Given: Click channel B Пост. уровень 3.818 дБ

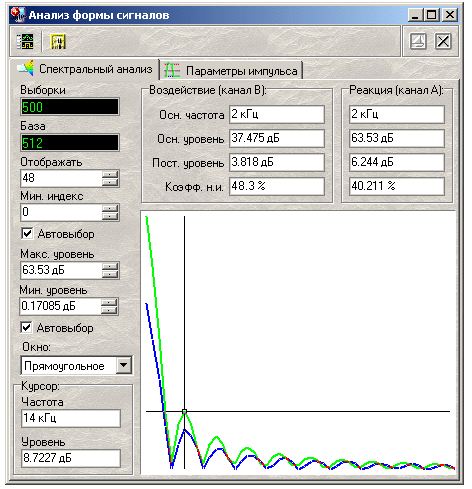Looking at the screenshot, I should [x=277, y=162].
